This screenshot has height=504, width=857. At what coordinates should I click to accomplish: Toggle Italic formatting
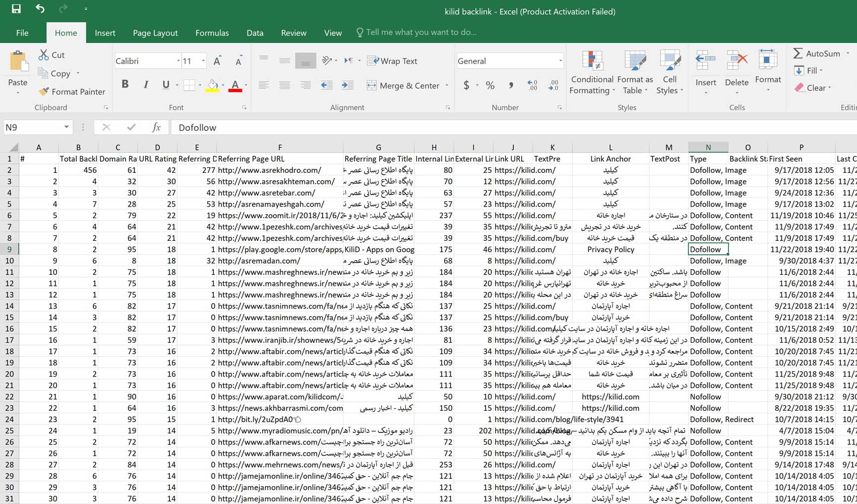click(x=146, y=85)
